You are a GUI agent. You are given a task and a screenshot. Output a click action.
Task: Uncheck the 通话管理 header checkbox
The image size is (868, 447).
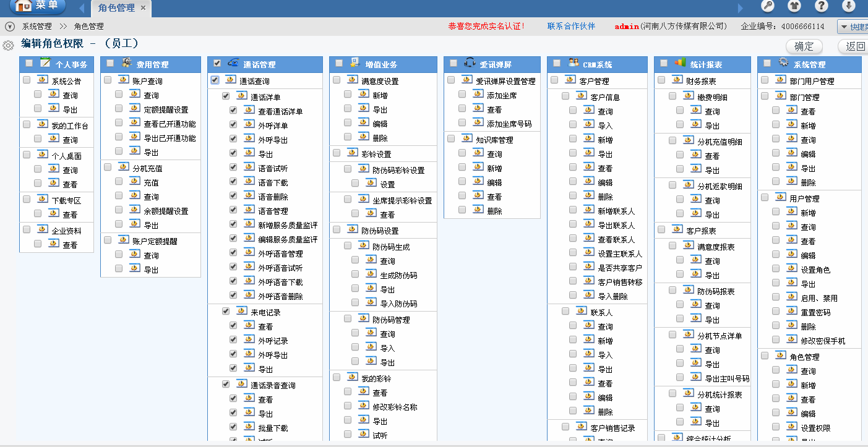217,63
